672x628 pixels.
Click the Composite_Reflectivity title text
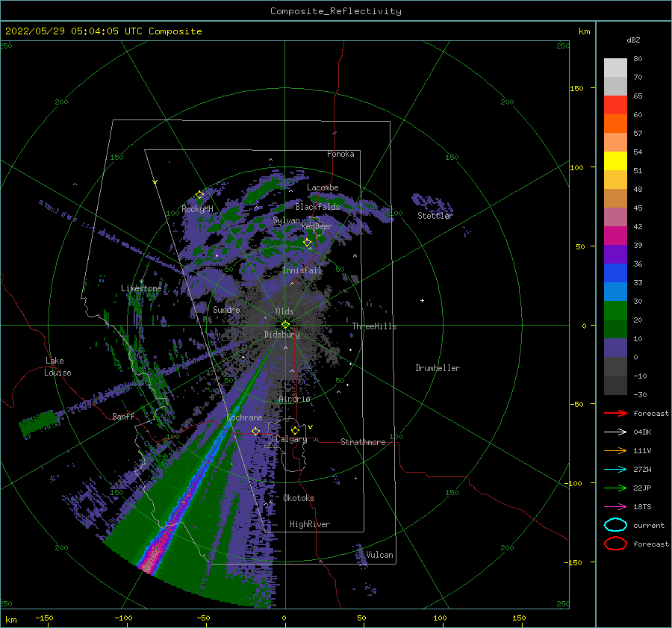point(336,11)
